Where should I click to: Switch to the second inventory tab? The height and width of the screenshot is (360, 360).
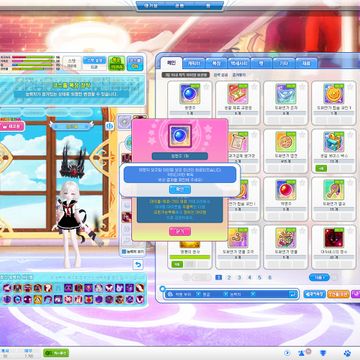(194, 63)
